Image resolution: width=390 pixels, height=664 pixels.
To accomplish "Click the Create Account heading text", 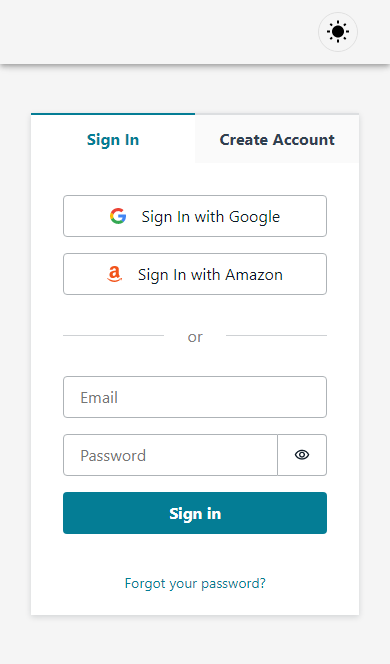I will [277, 139].
